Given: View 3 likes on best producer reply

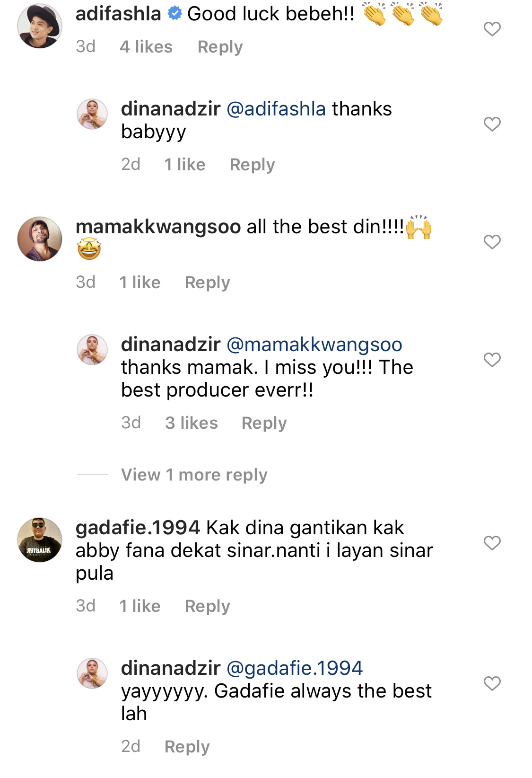Looking at the screenshot, I should click(x=191, y=423).
